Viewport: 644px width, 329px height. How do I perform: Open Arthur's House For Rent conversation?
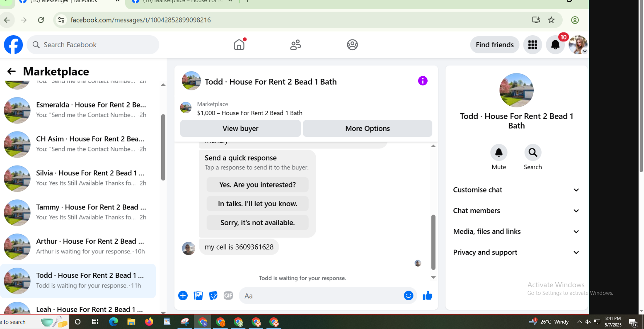click(x=78, y=247)
